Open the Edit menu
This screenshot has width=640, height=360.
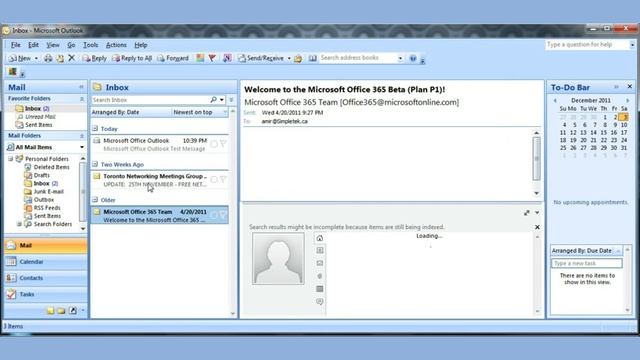[33, 45]
